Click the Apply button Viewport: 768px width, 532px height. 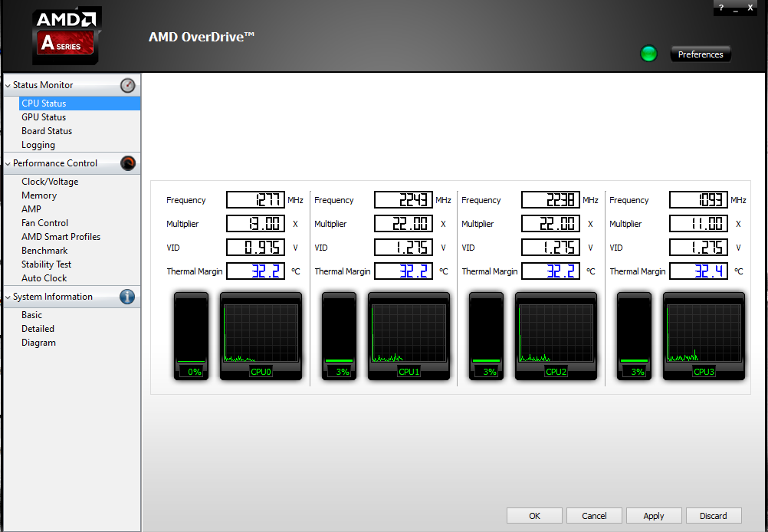click(654, 516)
